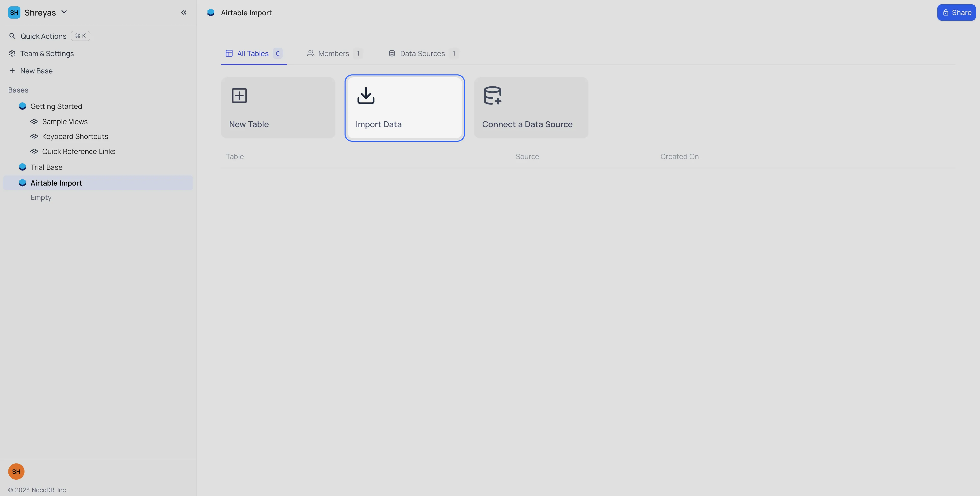Image resolution: width=980 pixels, height=496 pixels.
Task: Click the Quick Actions search icon
Action: 12,36
